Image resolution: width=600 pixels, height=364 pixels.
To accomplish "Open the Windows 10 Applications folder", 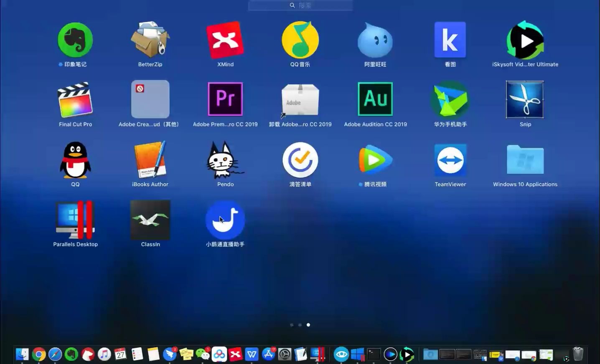I will point(525,159).
